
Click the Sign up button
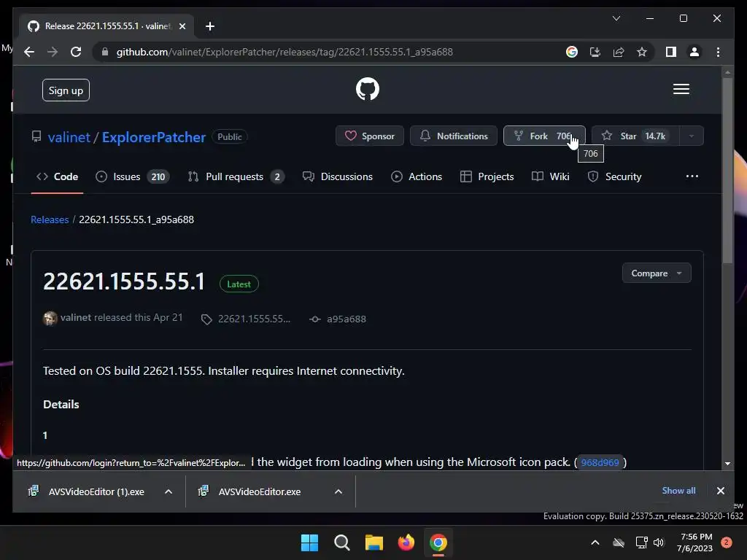click(x=66, y=90)
